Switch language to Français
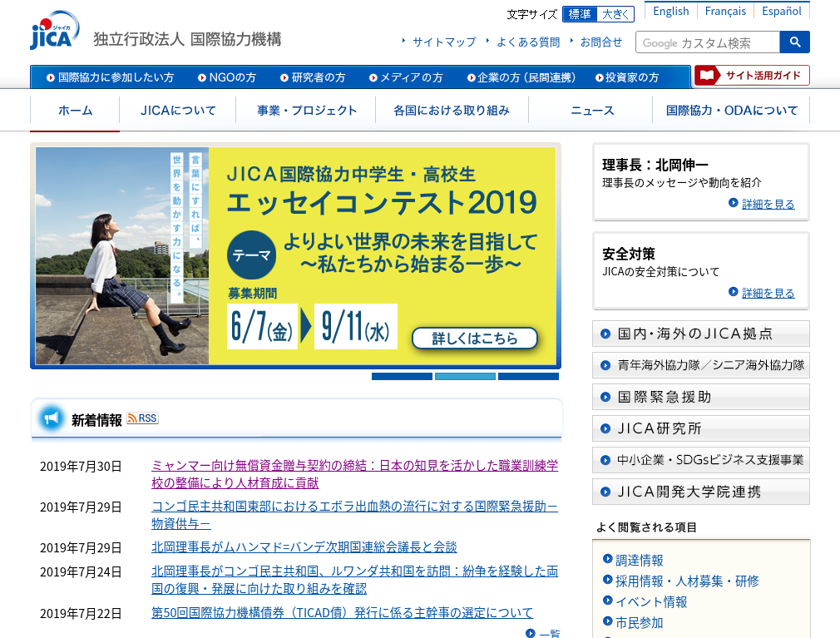This screenshot has height=638, width=840. pyautogui.click(x=725, y=11)
